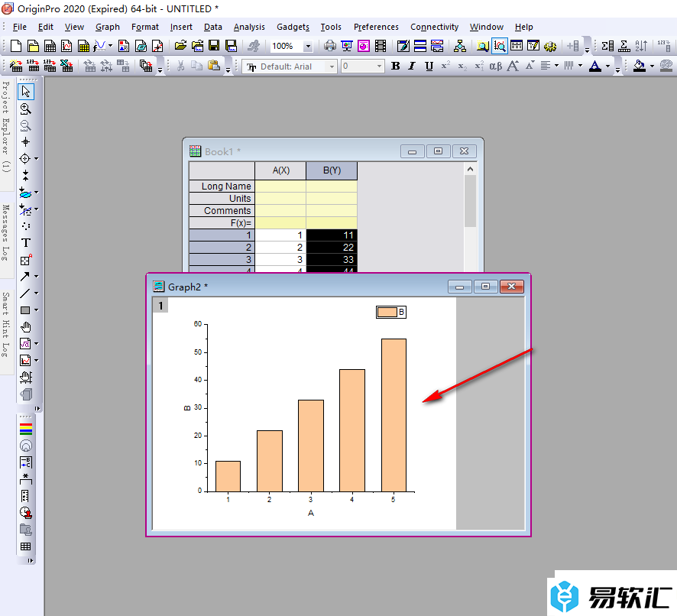Activate the Zoom In tool
Viewport: 677px width, 616px height.
point(25,109)
